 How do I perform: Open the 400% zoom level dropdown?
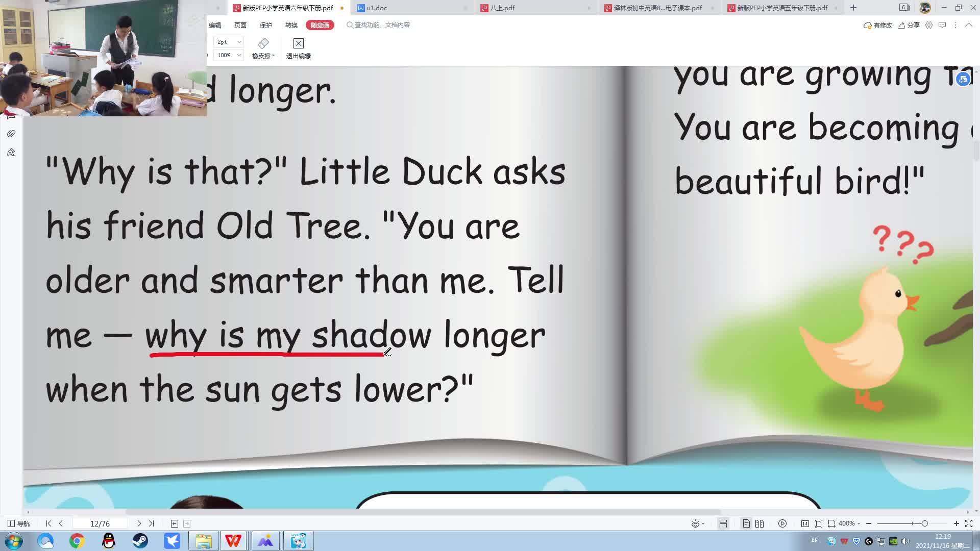850,523
